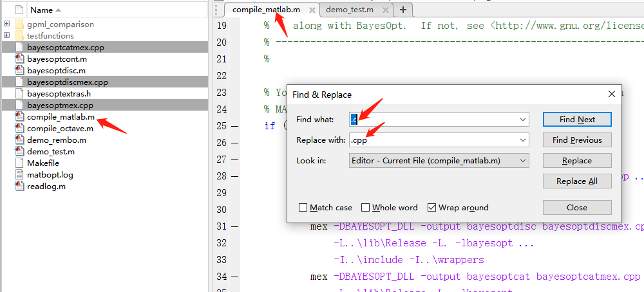Click the bayesoptextras.h file icon

point(19,93)
